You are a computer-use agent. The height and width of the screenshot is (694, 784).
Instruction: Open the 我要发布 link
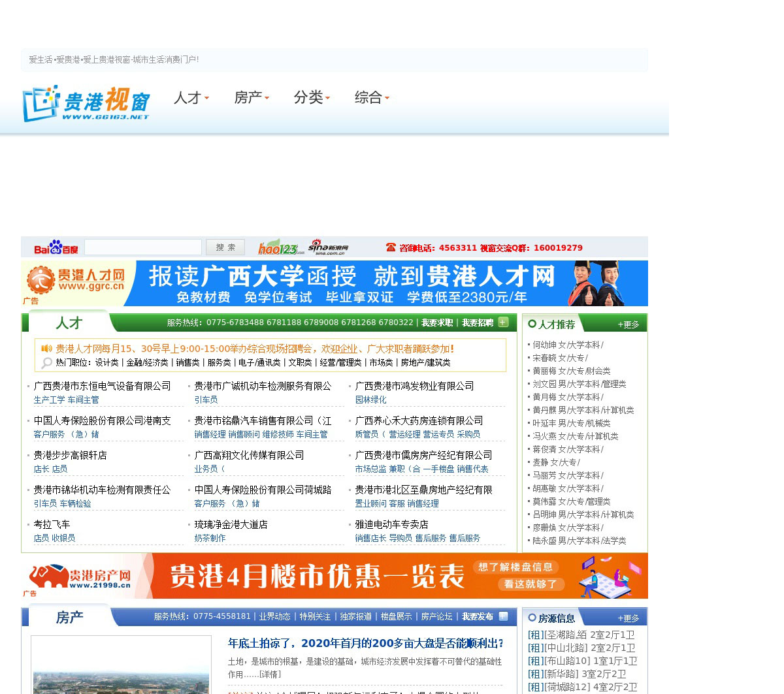click(478, 616)
